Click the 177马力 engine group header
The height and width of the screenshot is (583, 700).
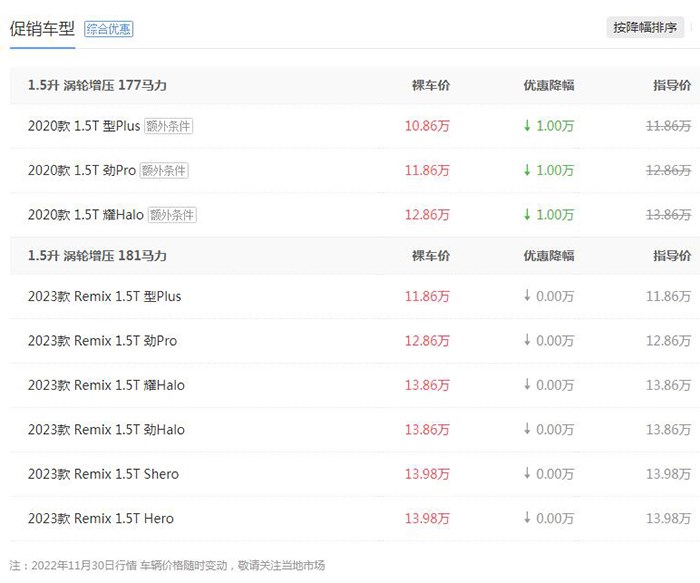click(x=97, y=85)
